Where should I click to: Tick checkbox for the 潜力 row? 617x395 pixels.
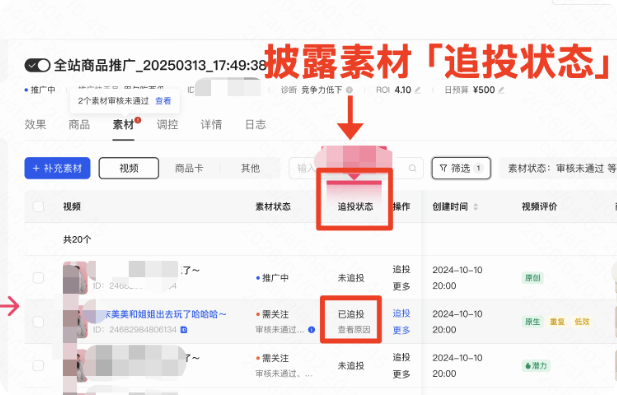38,365
